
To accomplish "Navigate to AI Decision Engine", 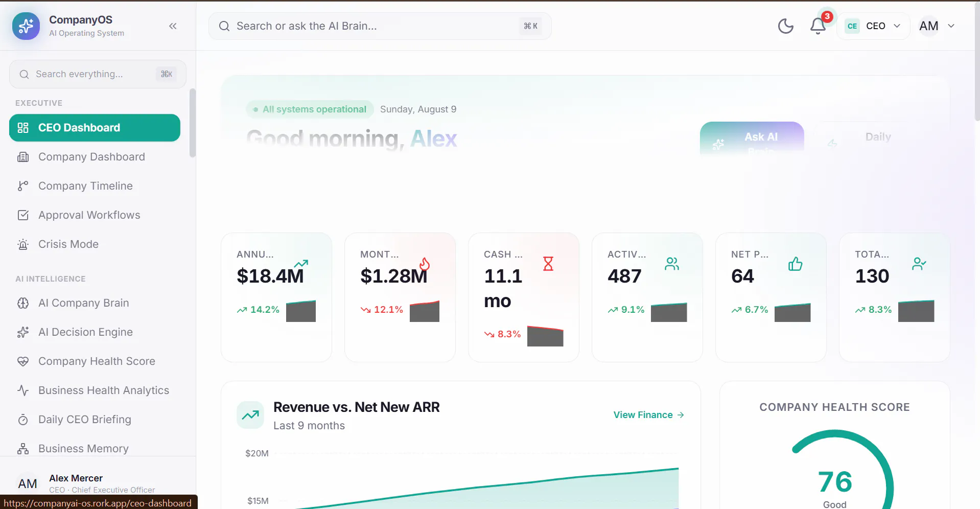I will point(95,332).
